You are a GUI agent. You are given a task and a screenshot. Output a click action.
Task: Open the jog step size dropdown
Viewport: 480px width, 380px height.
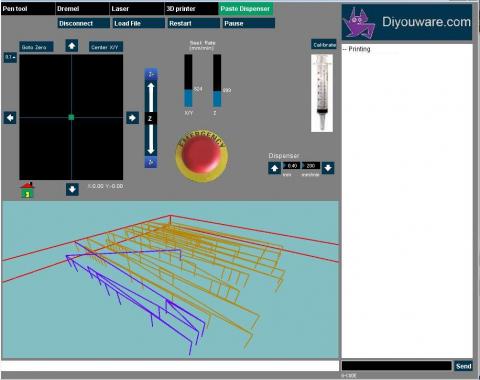point(10,57)
